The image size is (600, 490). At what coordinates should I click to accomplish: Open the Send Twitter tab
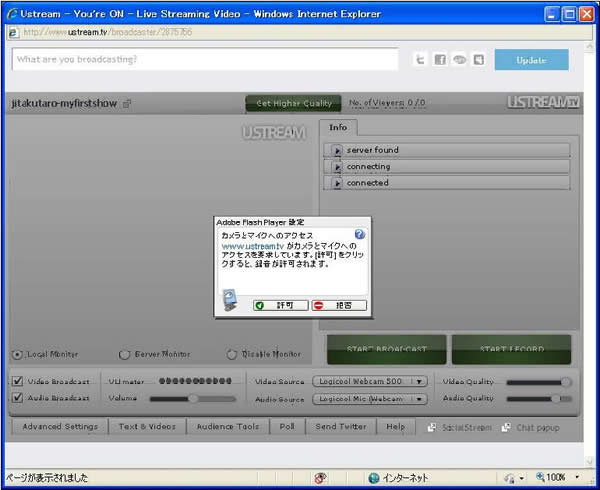(341, 427)
